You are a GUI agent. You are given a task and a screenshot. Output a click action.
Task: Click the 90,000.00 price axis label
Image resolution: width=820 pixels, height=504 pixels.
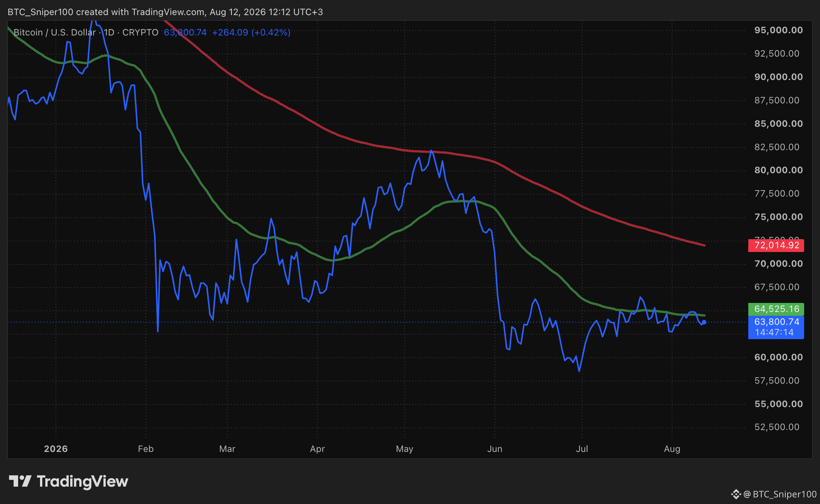tap(778, 77)
